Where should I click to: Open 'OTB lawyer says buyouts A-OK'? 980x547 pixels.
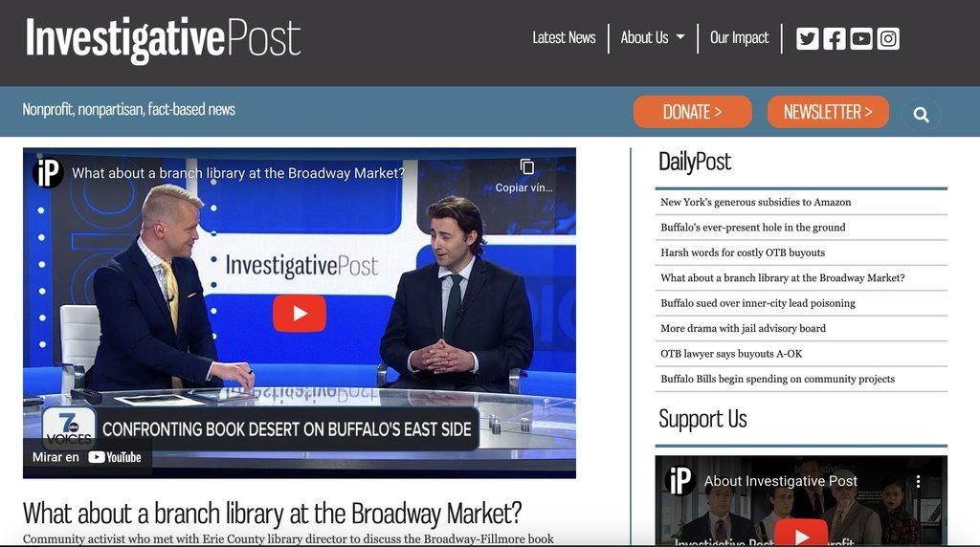coord(731,354)
